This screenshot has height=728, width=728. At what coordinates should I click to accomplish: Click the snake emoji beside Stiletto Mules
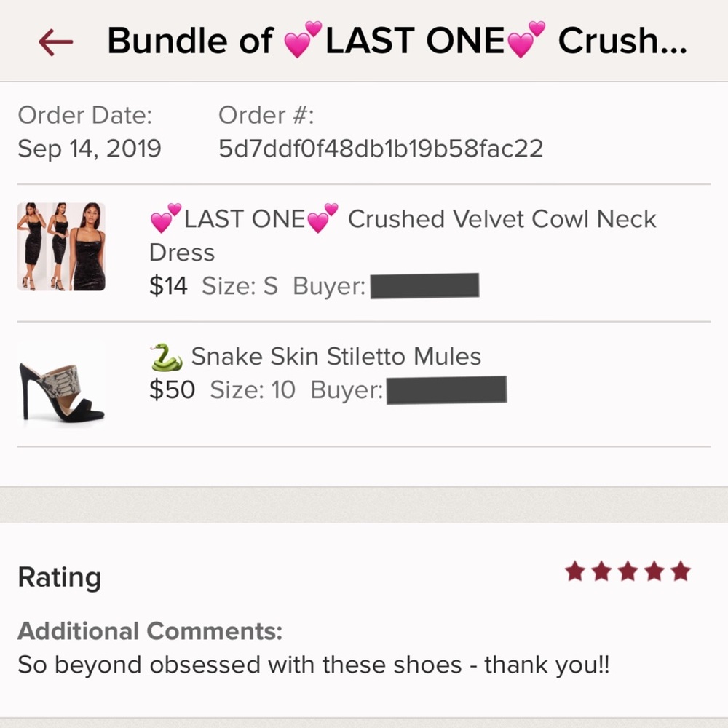(x=166, y=357)
